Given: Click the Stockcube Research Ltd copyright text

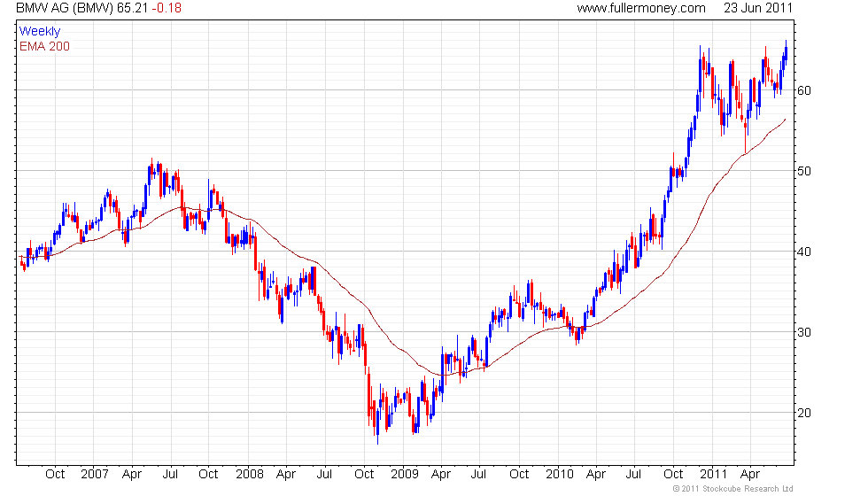Looking at the screenshot, I should click(x=733, y=489).
